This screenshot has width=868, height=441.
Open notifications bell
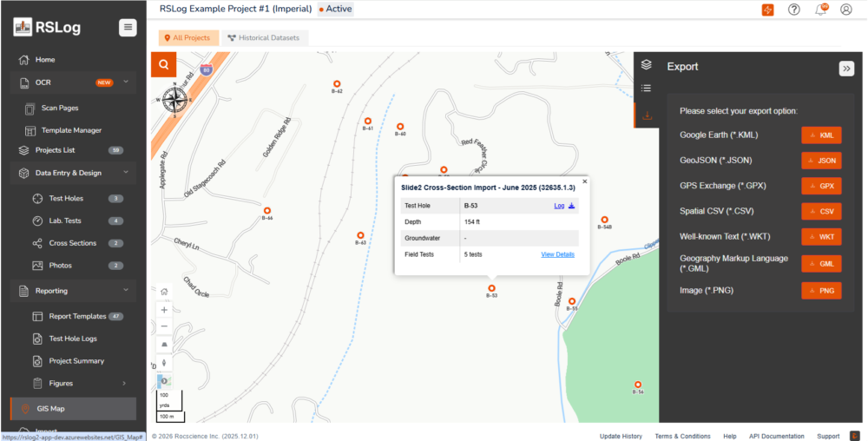pyautogui.click(x=820, y=10)
